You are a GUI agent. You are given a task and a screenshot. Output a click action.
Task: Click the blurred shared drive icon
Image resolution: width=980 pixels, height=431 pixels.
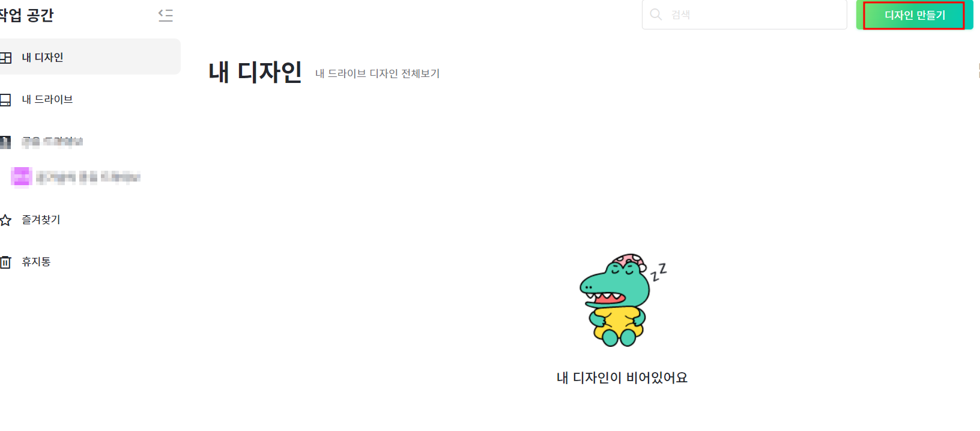pos(5,142)
